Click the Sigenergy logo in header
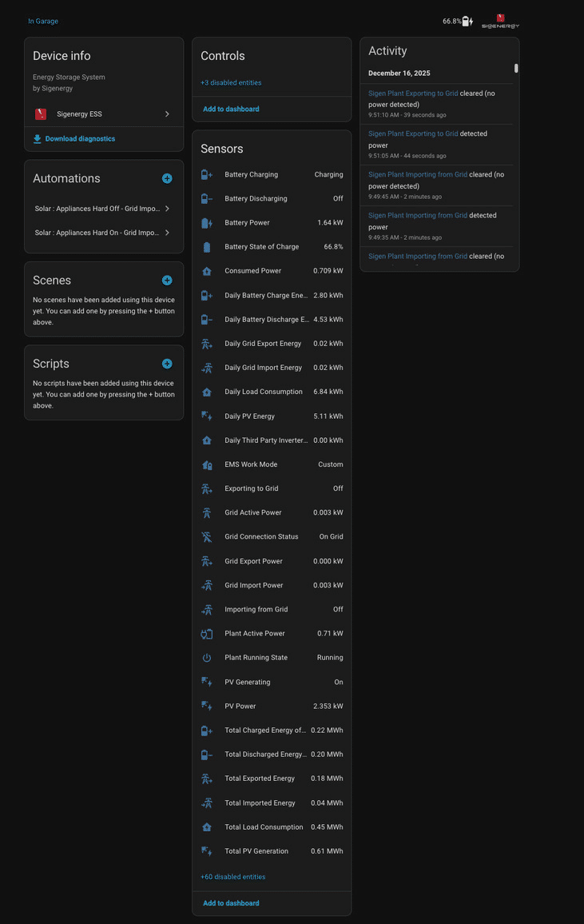Image resolution: width=584 pixels, height=924 pixels. coord(500,22)
